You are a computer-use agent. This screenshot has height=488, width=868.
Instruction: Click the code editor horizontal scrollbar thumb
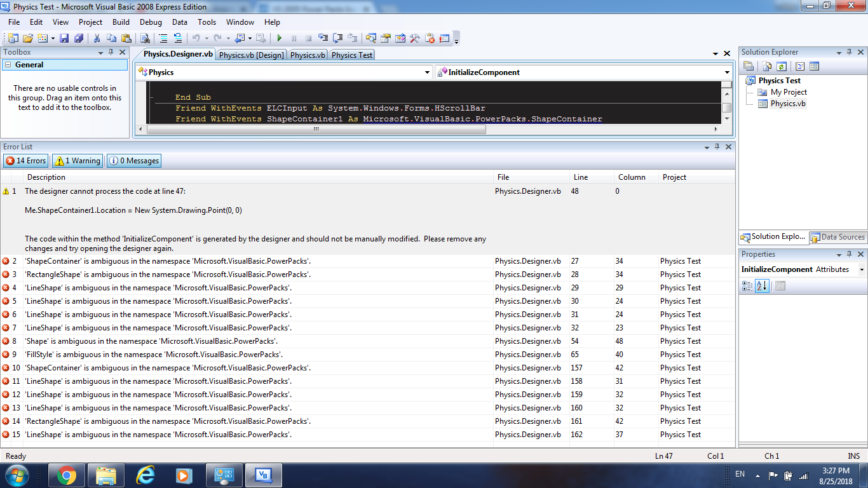316,129
